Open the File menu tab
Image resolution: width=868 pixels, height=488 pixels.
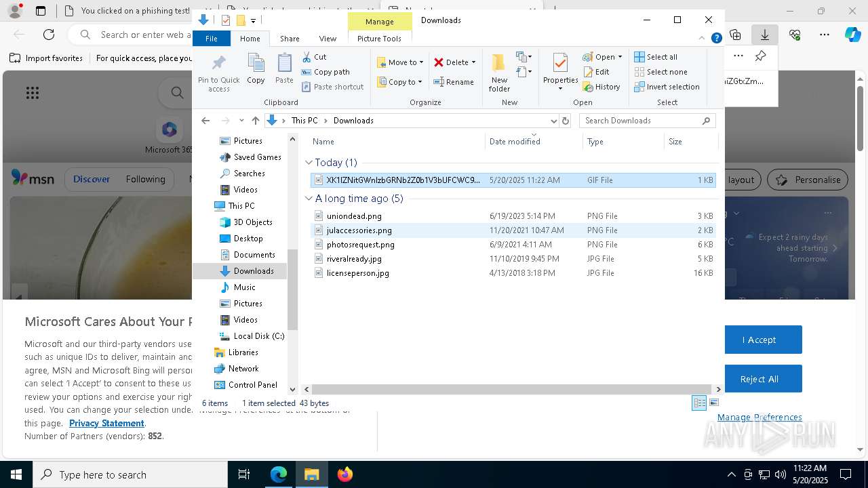(x=212, y=39)
